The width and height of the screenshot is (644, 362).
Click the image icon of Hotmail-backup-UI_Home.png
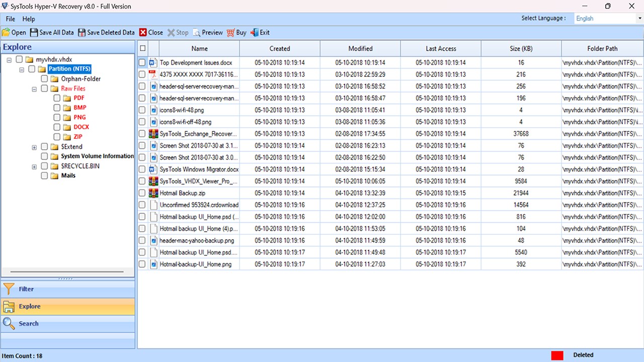[154, 264]
